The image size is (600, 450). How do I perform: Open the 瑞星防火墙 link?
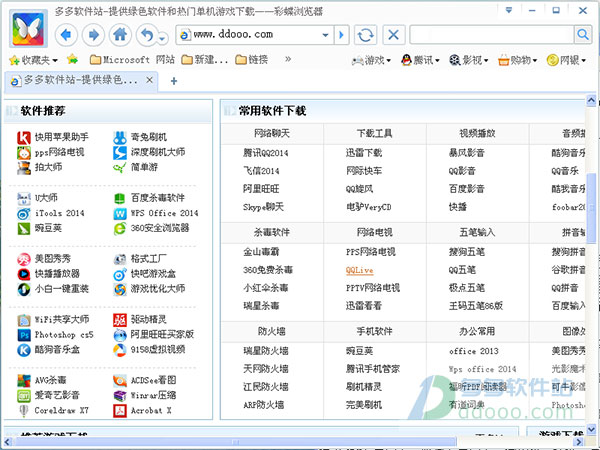(266, 351)
